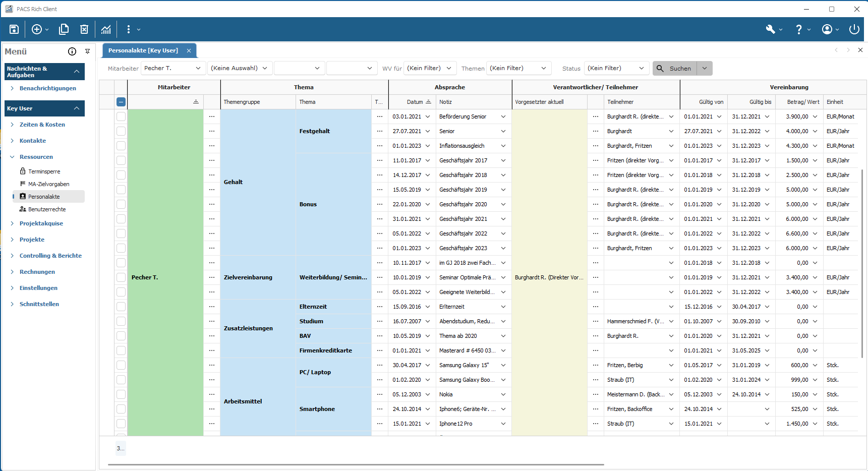Expand the Projekte menu section
Viewport: 868px width, 471px height.
coord(32,240)
